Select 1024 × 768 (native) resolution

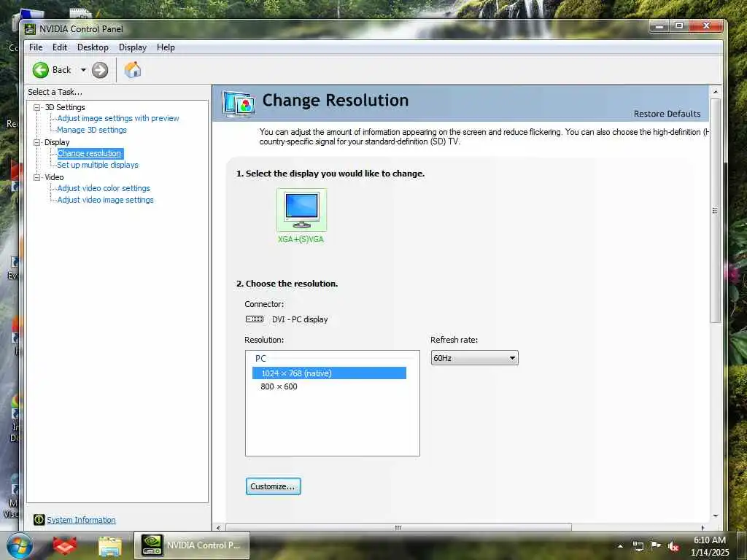pyautogui.click(x=329, y=373)
